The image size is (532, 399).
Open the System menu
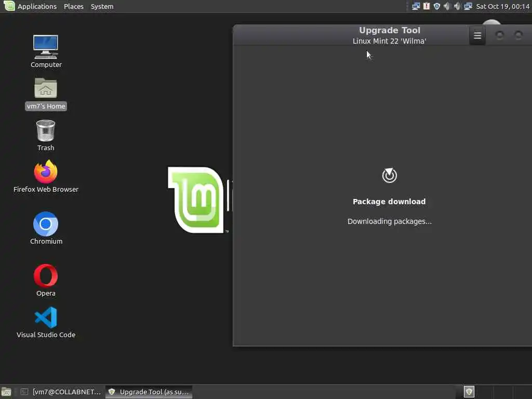tap(102, 6)
